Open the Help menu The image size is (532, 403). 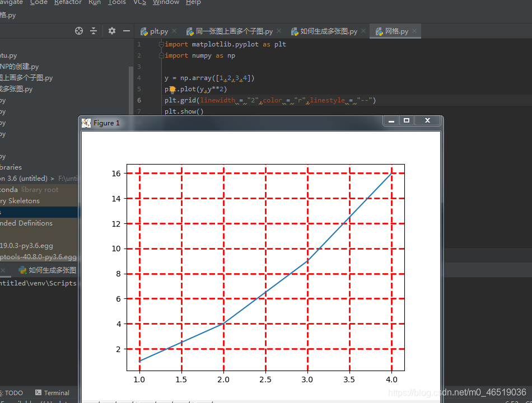point(193,2)
